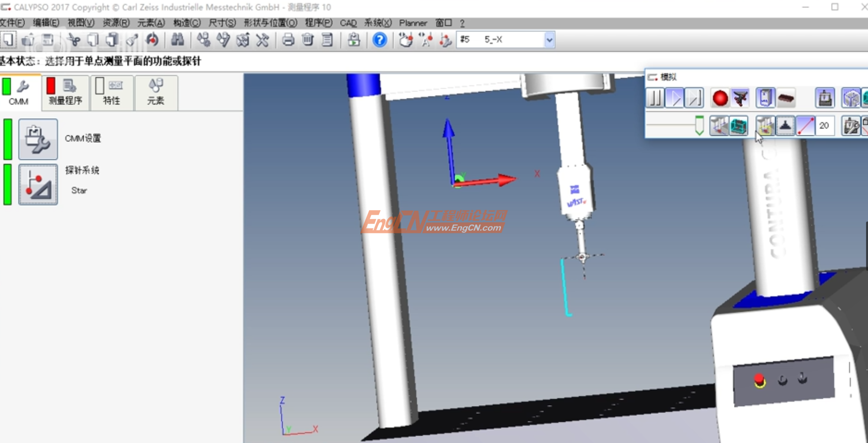This screenshot has width=868, height=443.
Task: Click the scissors Cut icon
Action: [x=74, y=40]
